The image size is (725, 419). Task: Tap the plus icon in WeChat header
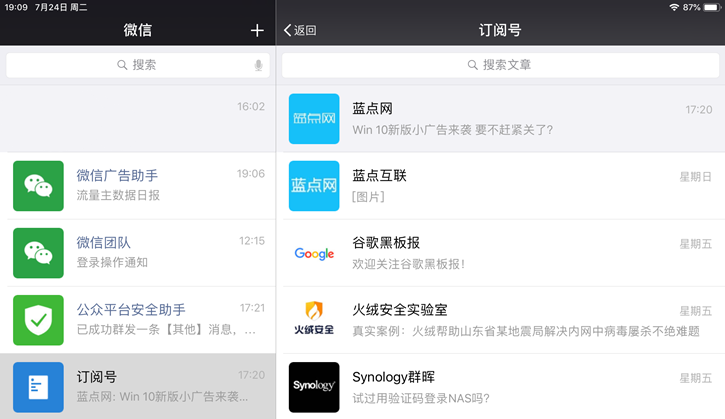click(257, 31)
